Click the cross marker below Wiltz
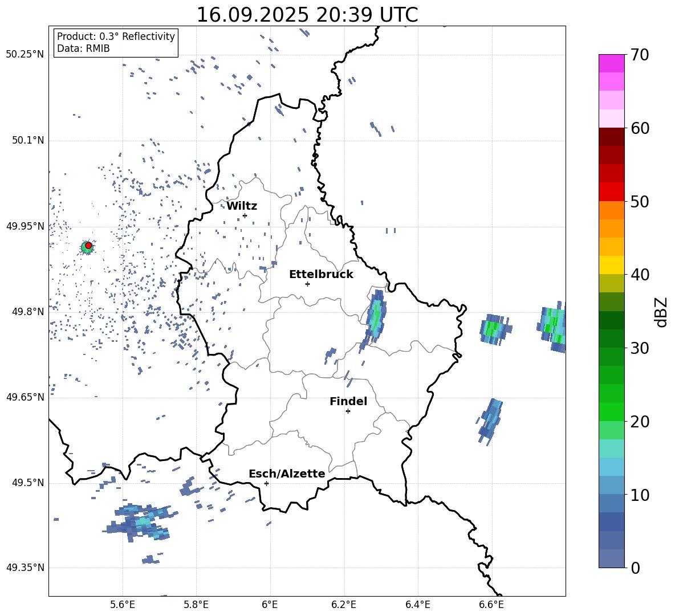 click(245, 215)
